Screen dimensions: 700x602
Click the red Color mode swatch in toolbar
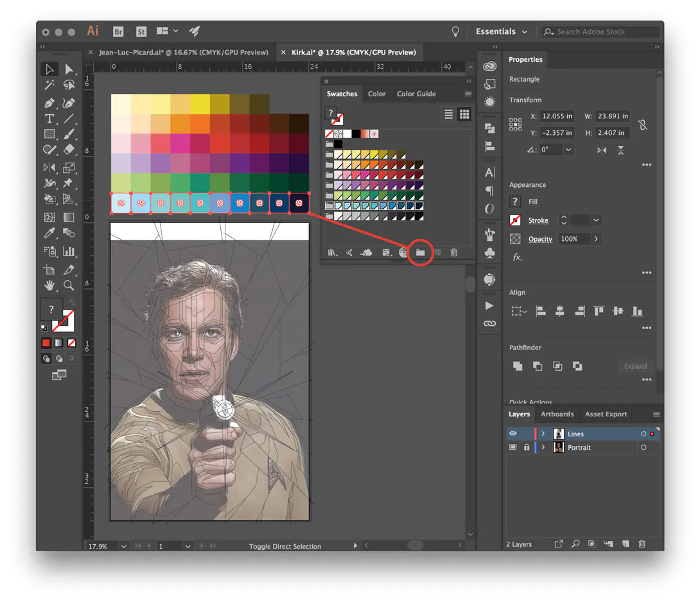pos(46,343)
